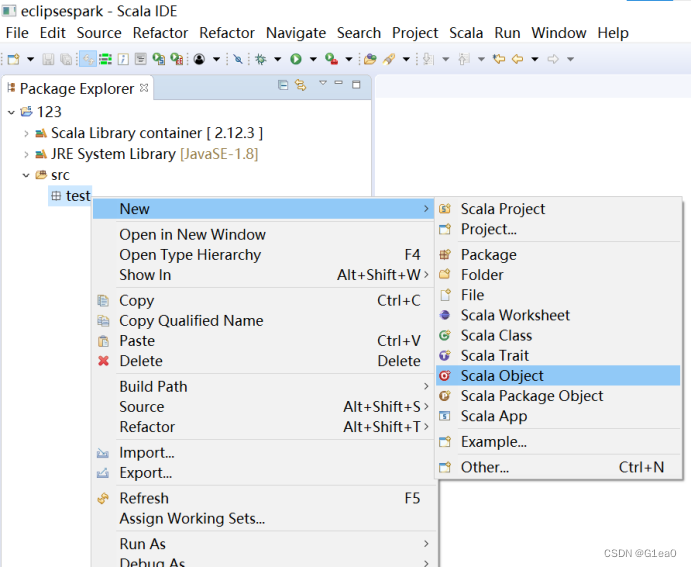This screenshot has width=692, height=567.
Task: Open the Search flashlight dropdown arrow
Action: 406,59
